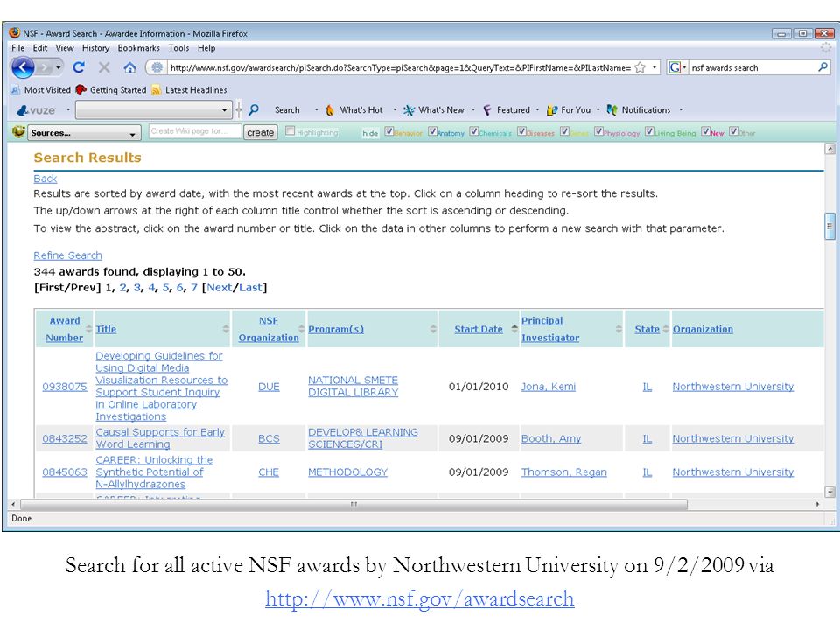Click sort arrows on Program(s) column
840x630 pixels.
tap(433, 329)
